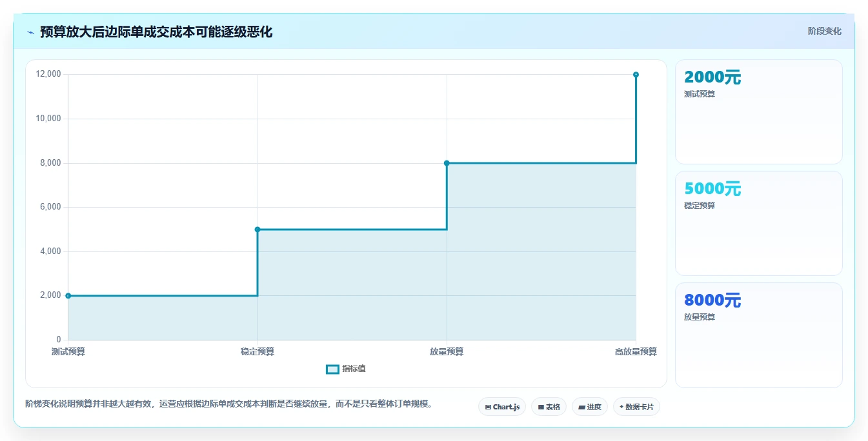Select the 进度 tag chip
This screenshot has height=441, width=868.
pyautogui.click(x=590, y=407)
